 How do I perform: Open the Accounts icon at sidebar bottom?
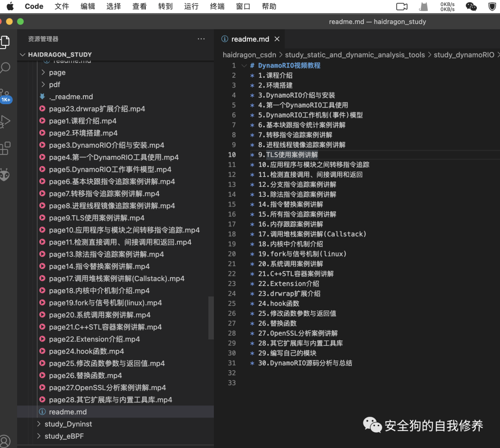click(5, 442)
